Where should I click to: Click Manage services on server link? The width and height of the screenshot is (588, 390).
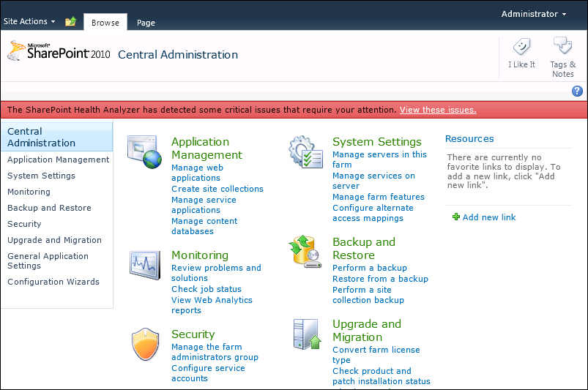click(373, 181)
